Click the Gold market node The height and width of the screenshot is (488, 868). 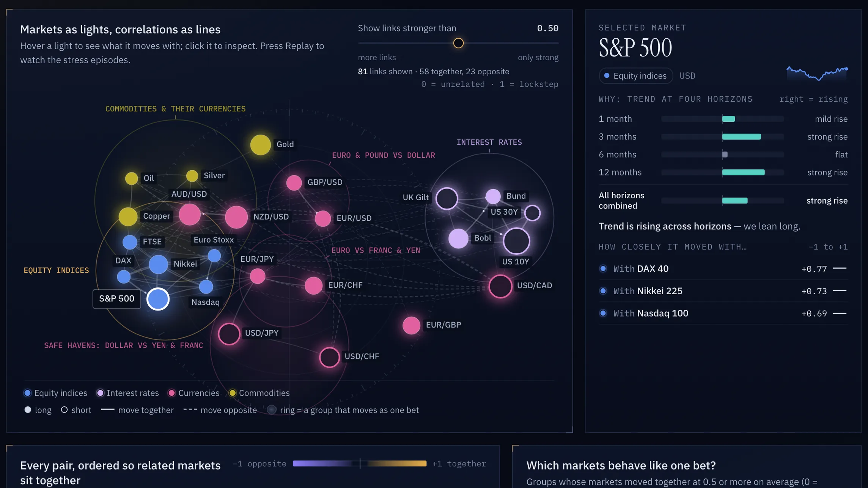260,144
